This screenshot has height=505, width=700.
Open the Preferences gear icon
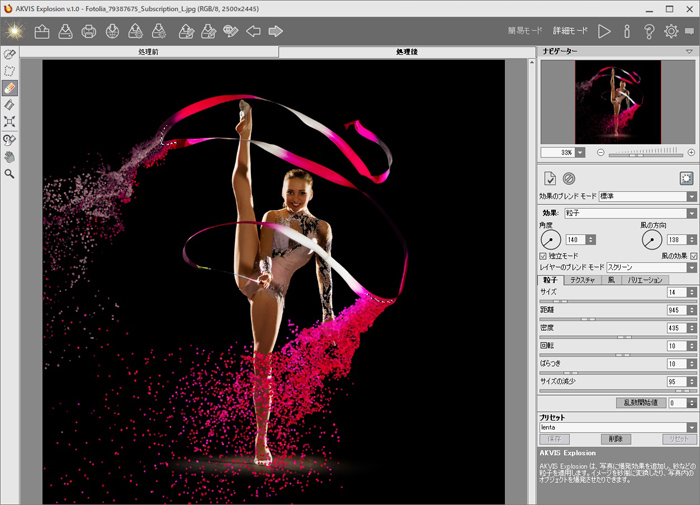pyautogui.click(x=671, y=31)
